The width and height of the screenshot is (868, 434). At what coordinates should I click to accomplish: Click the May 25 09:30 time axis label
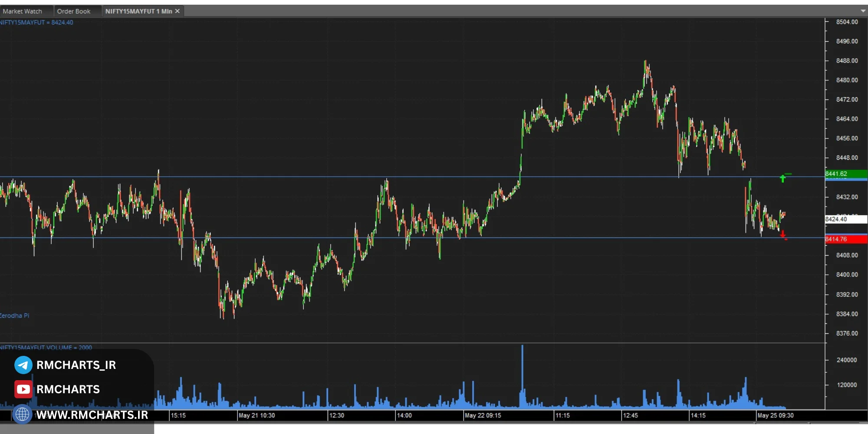pos(775,415)
